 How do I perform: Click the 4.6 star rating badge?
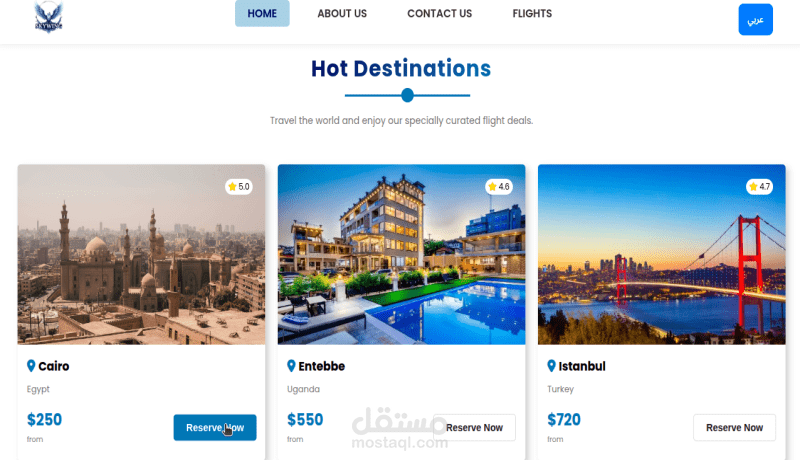[x=498, y=187]
